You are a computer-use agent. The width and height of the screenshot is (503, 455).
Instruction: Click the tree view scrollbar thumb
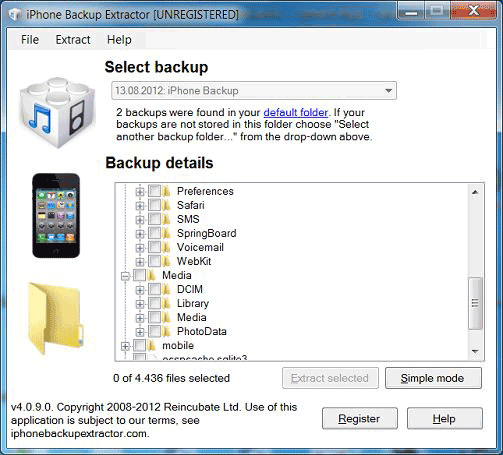[x=475, y=303]
